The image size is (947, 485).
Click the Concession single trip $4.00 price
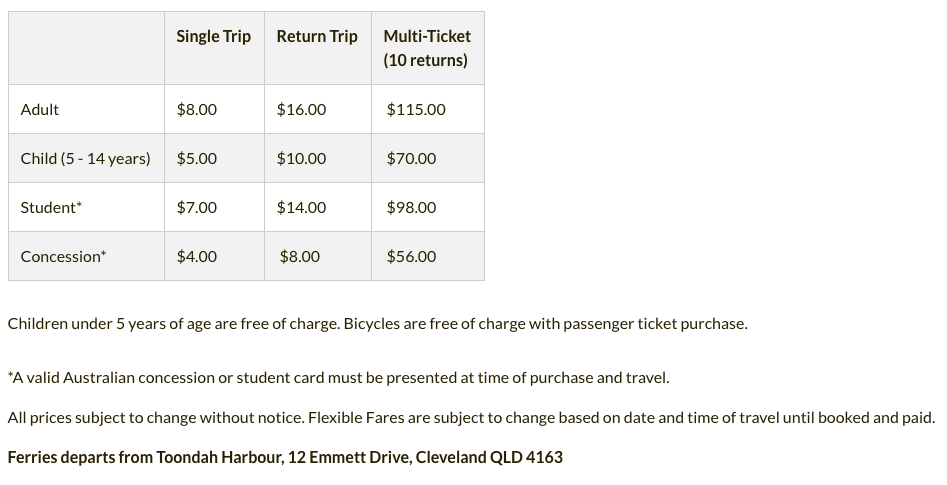point(197,256)
